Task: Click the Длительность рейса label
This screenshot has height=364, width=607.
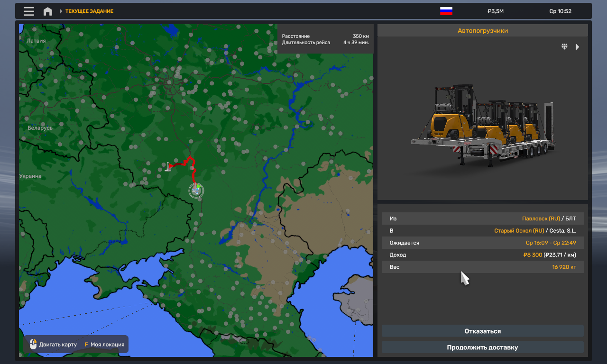Action: [x=306, y=43]
